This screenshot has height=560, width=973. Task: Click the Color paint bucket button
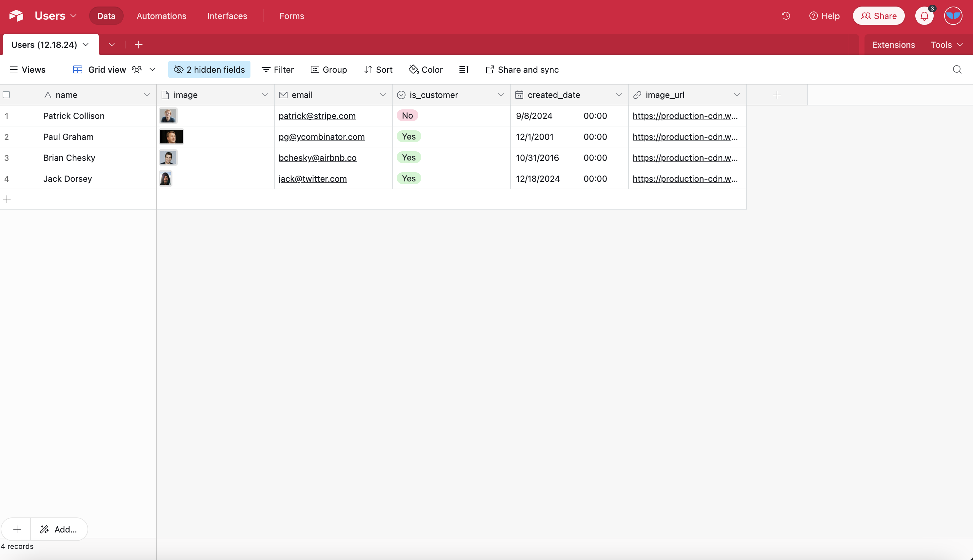(x=426, y=70)
